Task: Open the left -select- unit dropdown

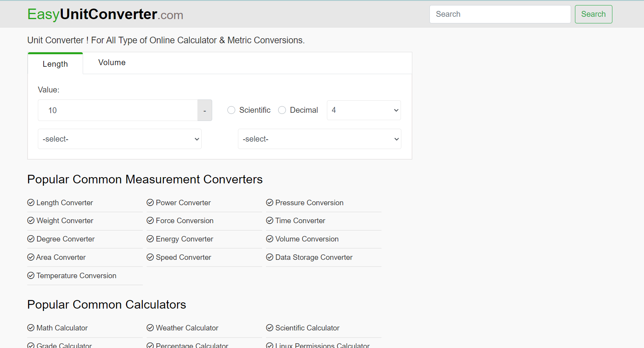Action: [120, 139]
